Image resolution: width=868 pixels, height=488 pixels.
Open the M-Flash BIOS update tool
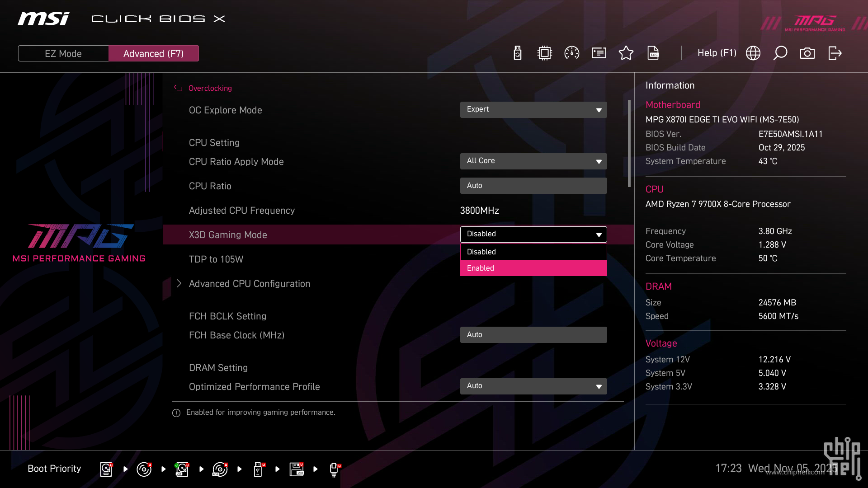click(x=517, y=53)
